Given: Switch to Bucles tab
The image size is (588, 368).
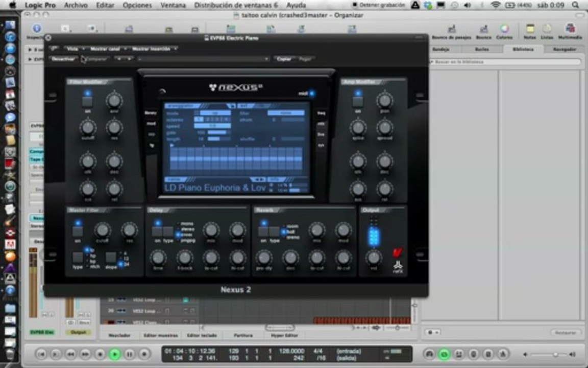Looking at the screenshot, I should 482,49.
